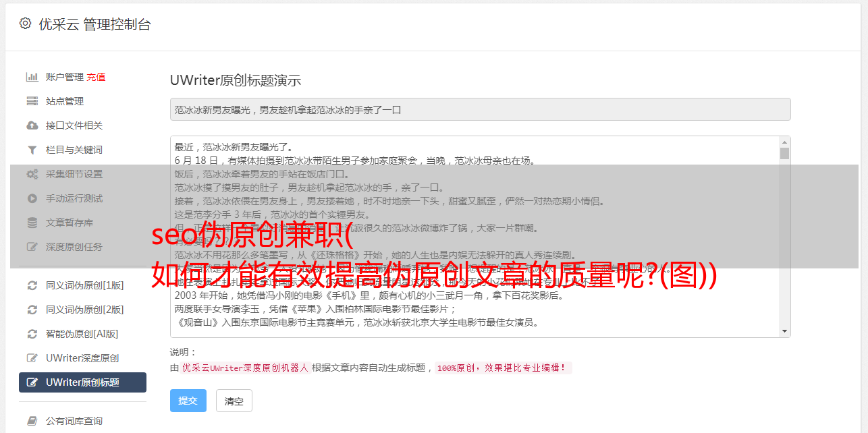The height and width of the screenshot is (433, 868).
Task: Click the gear icon beside 优采云 管理控制台
Action: pyautogui.click(x=25, y=24)
